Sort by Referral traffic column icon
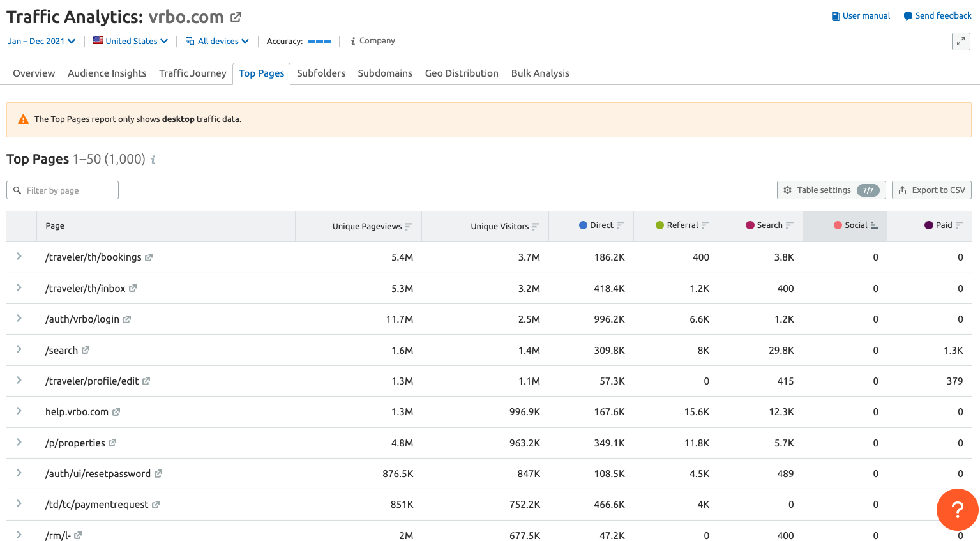 coord(705,225)
